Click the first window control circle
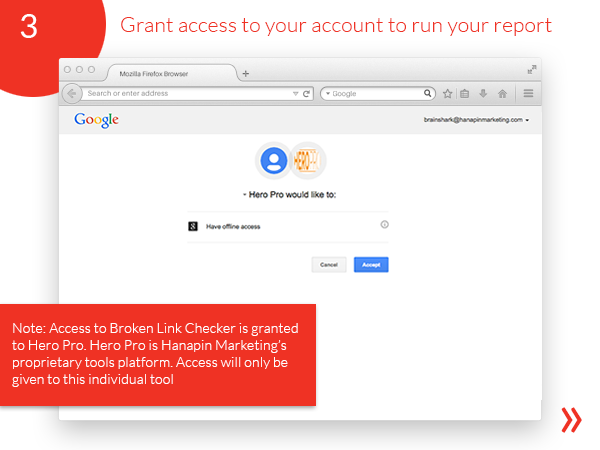 [x=67, y=69]
